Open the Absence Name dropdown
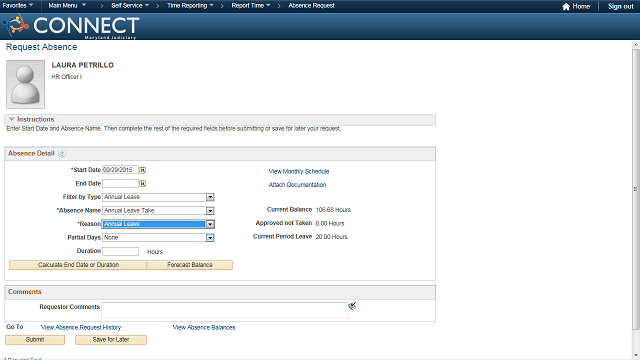Screen dimensions: 640x360 click(x=210, y=211)
